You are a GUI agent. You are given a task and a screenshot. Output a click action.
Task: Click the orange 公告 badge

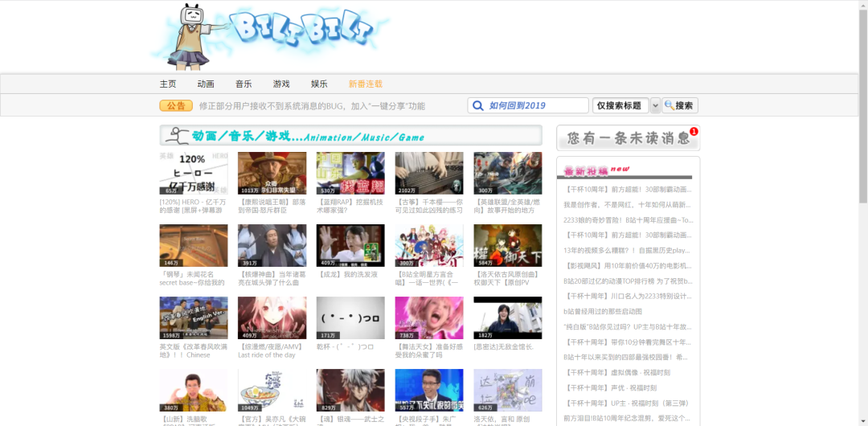click(x=176, y=106)
